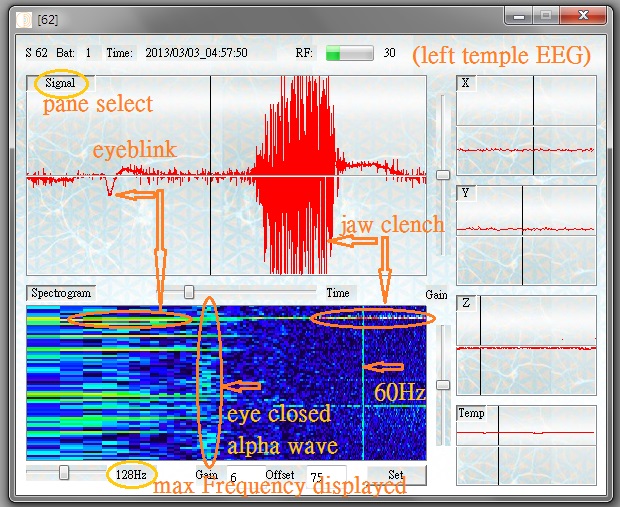
Task: Click the app icon in title bar
Action: coord(24,19)
